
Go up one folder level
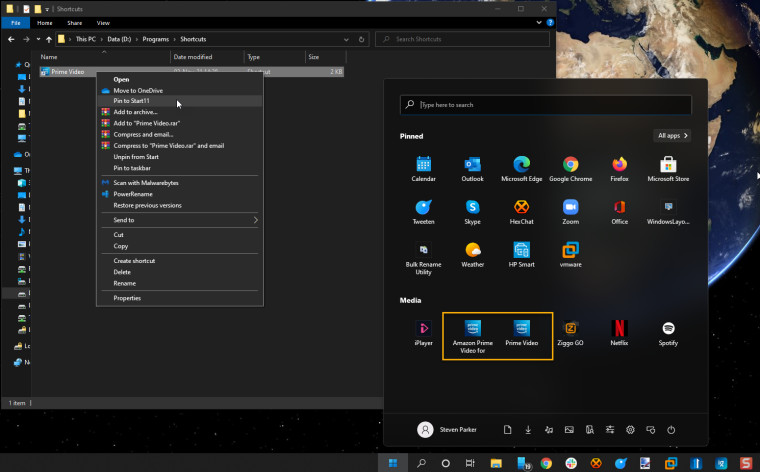tap(49, 39)
